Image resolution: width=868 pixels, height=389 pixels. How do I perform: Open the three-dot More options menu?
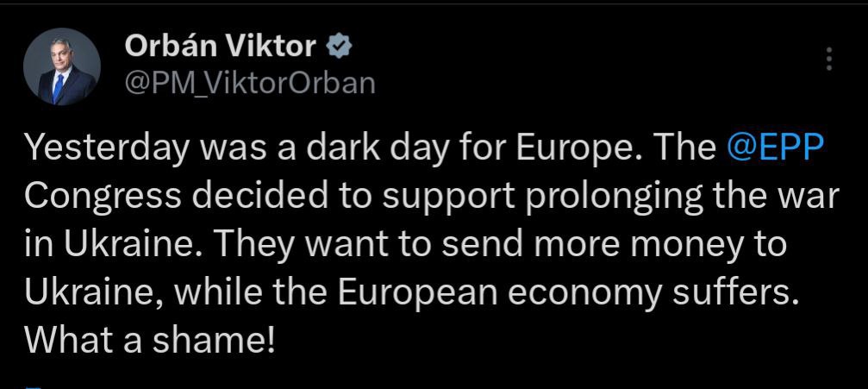pos(829,59)
